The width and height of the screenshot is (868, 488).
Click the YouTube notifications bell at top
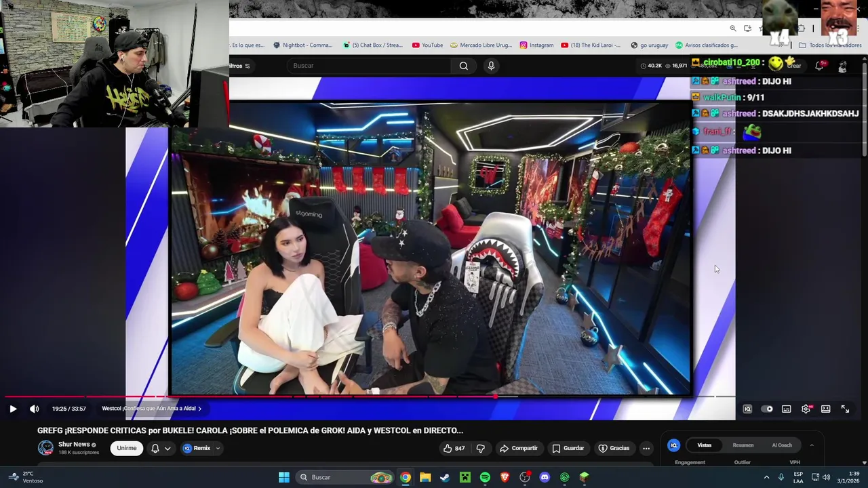[819, 66]
